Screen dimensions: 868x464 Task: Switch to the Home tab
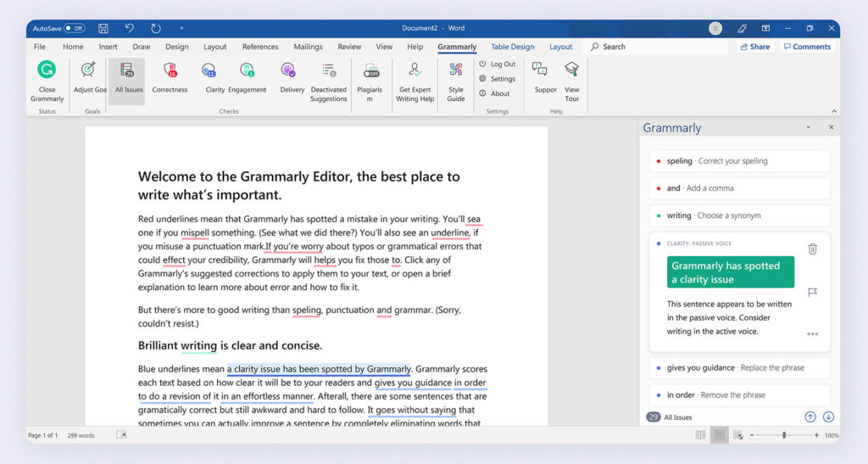click(x=73, y=47)
